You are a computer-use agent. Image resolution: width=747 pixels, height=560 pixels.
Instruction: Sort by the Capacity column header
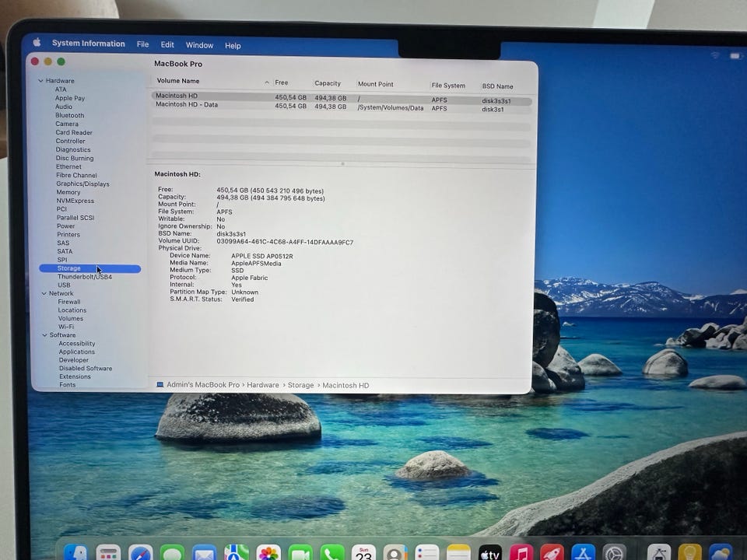pos(328,83)
